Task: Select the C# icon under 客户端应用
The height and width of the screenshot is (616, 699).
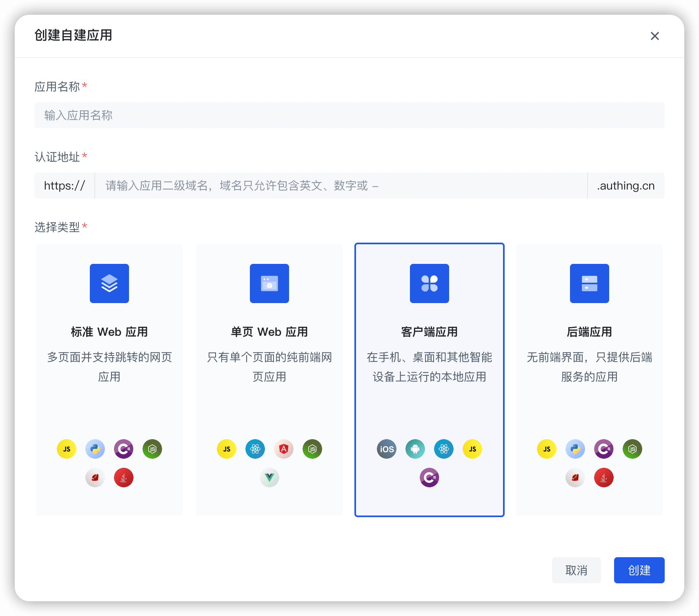Action: [429, 478]
